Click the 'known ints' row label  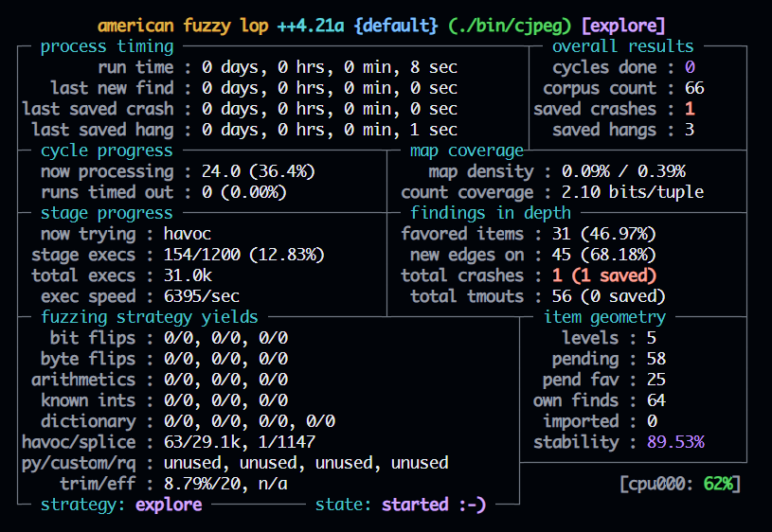[88, 400]
